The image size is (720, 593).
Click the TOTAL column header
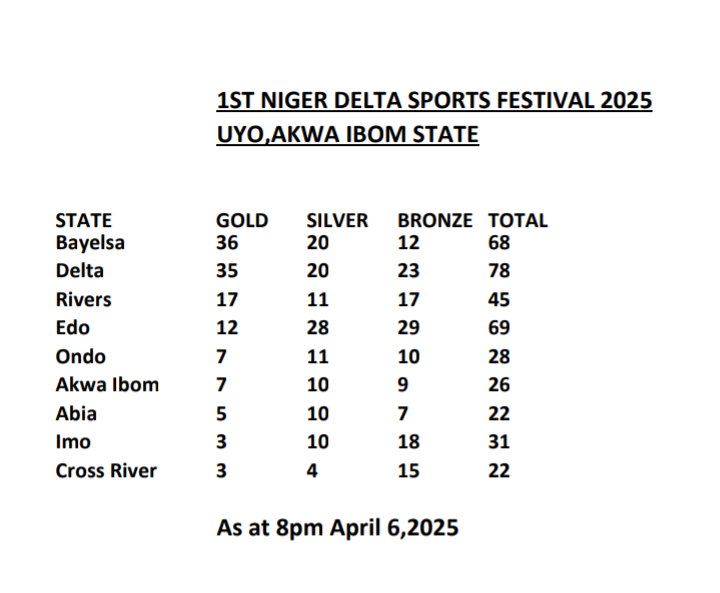pyautogui.click(x=518, y=221)
